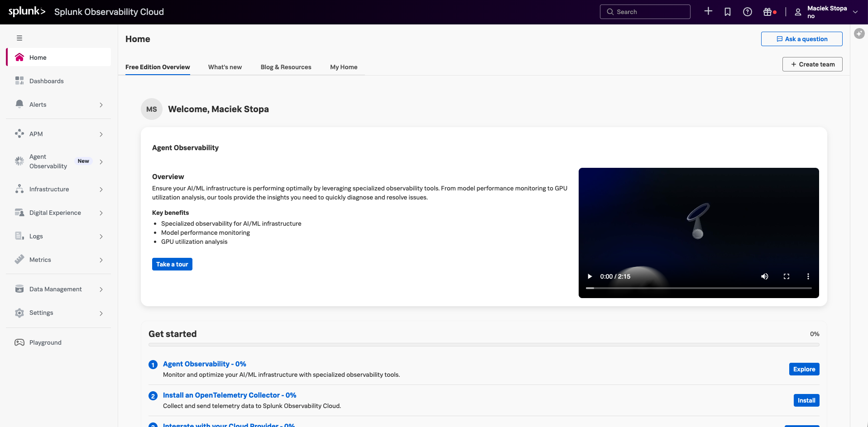The image size is (868, 427).
Task: Expand the APM submenu chevron
Action: coord(101,134)
